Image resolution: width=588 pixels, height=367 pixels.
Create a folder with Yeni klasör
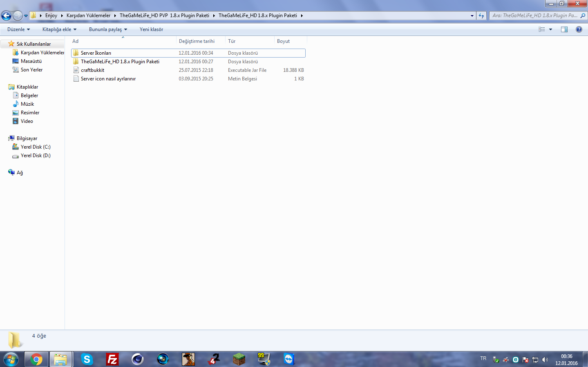tap(151, 29)
